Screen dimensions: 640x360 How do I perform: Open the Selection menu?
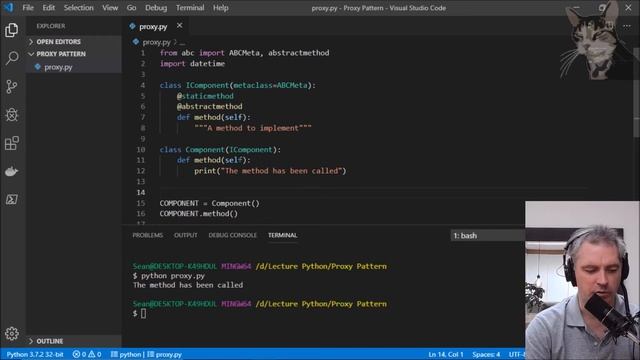click(78, 8)
